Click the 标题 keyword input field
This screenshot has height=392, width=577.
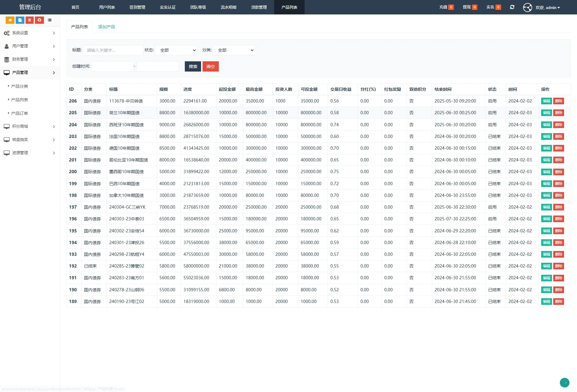tap(113, 50)
